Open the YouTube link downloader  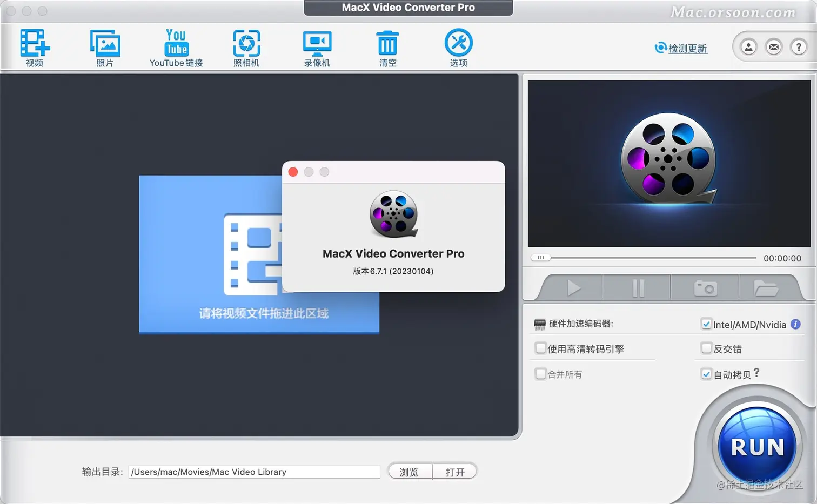pos(176,43)
